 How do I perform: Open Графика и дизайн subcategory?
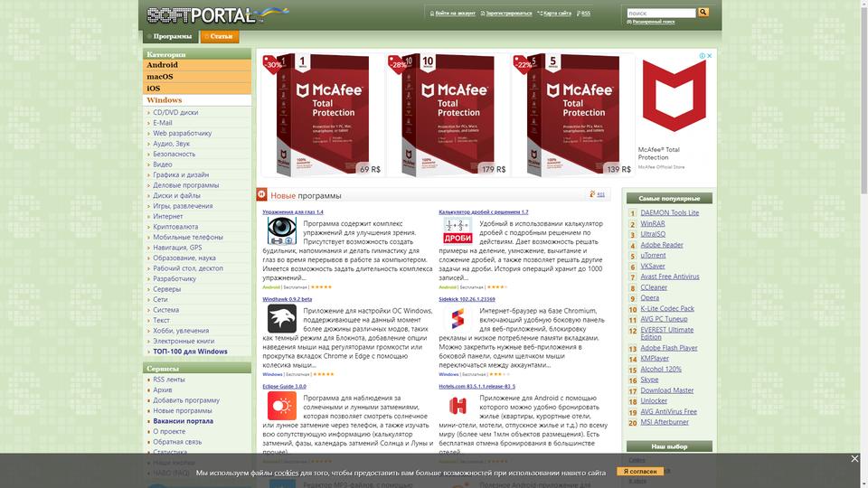click(181, 174)
